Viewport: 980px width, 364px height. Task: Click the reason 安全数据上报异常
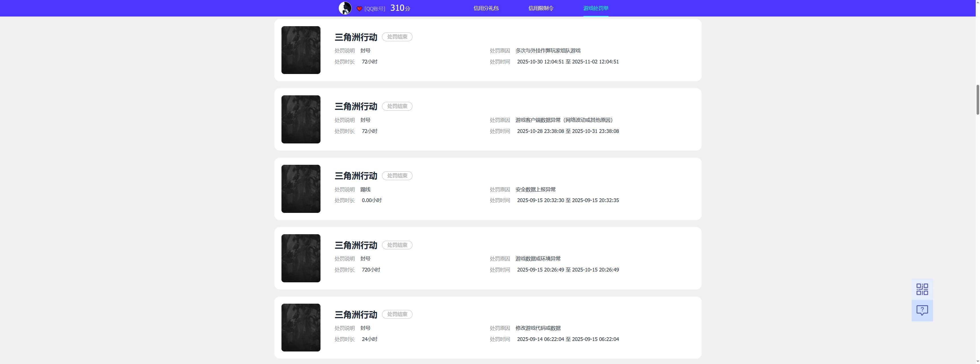point(535,189)
